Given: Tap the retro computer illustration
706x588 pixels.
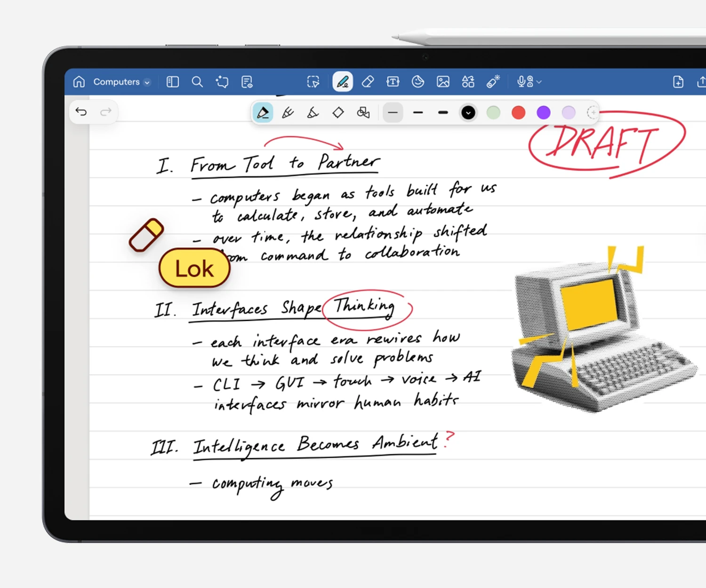Looking at the screenshot, I should coord(603,329).
